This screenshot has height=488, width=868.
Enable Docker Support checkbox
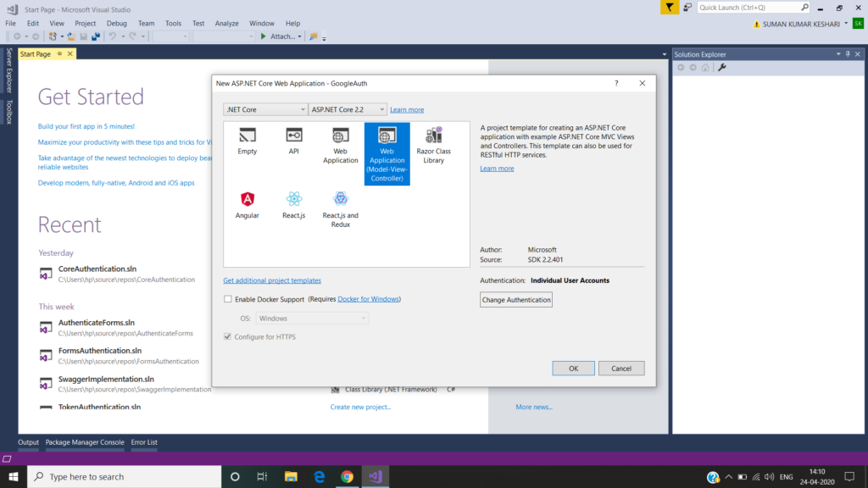point(227,299)
